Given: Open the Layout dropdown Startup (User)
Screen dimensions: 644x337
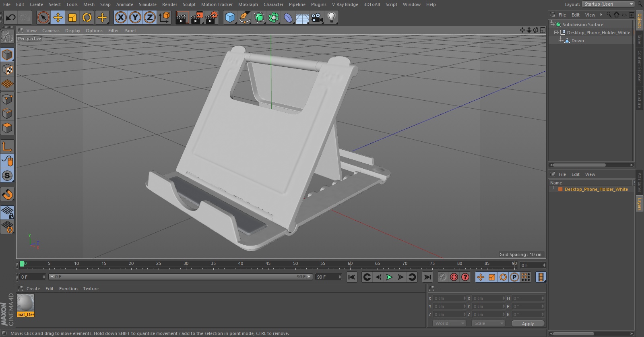Looking at the screenshot, I should click(608, 4).
